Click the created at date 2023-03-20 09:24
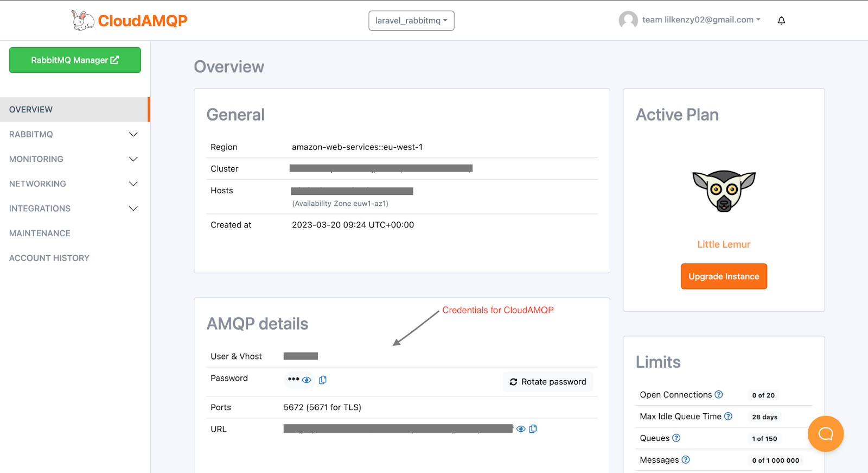The height and width of the screenshot is (473, 868). [x=353, y=225]
